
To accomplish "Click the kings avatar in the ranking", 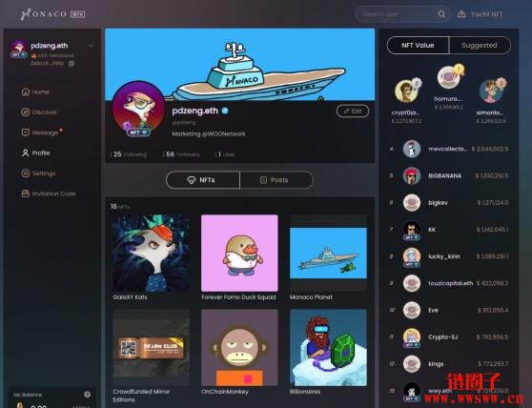I will [x=412, y=364].
